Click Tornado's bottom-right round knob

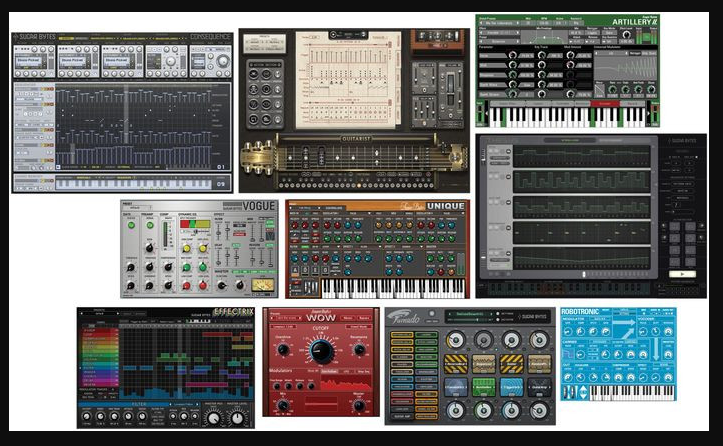[x=539, y=410]
